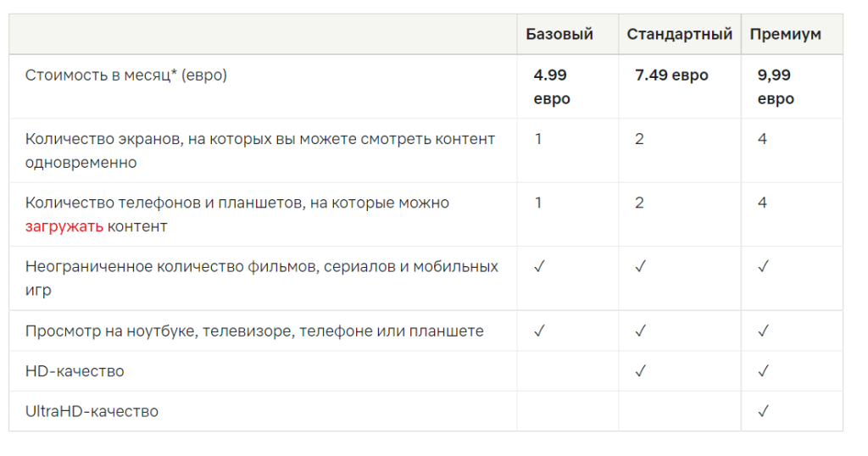Click Премиум checkmark for HD-качество
The image size is (868, 456).
[x=763, y=371]
